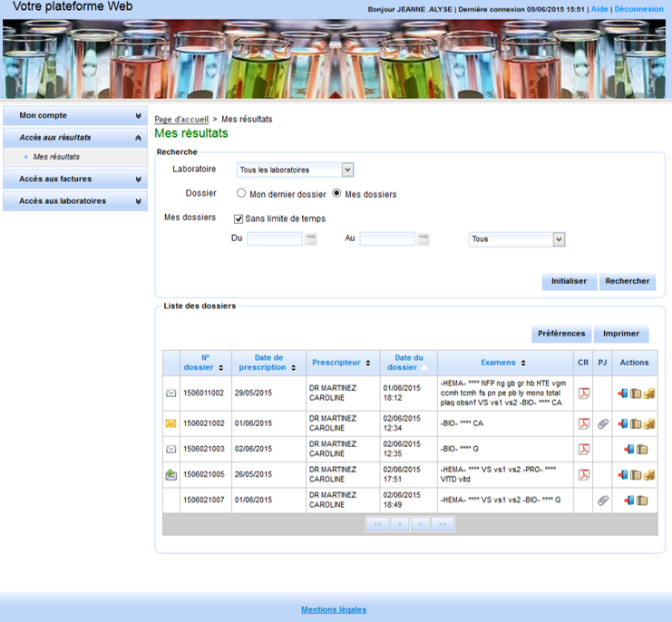Open the 'Au' date calendar picker
The width and height of the screenshot is (672, 622).
(424, 239)
